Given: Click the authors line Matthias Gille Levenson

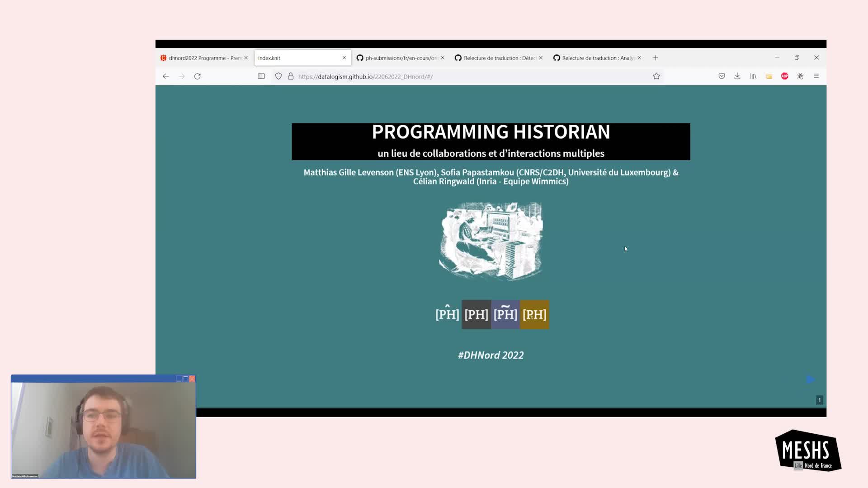Looking at the screenshot, I should coord(491,177).
